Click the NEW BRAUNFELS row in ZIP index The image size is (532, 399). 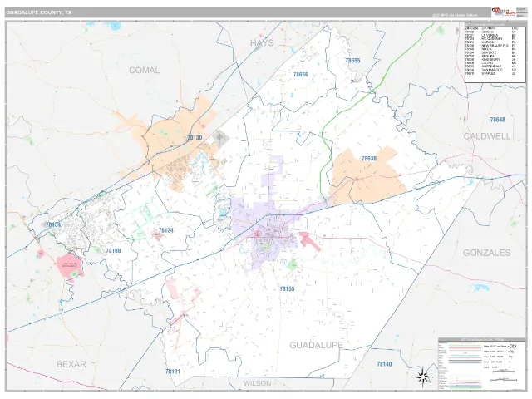pyautogui.click(x=490, y=46)
